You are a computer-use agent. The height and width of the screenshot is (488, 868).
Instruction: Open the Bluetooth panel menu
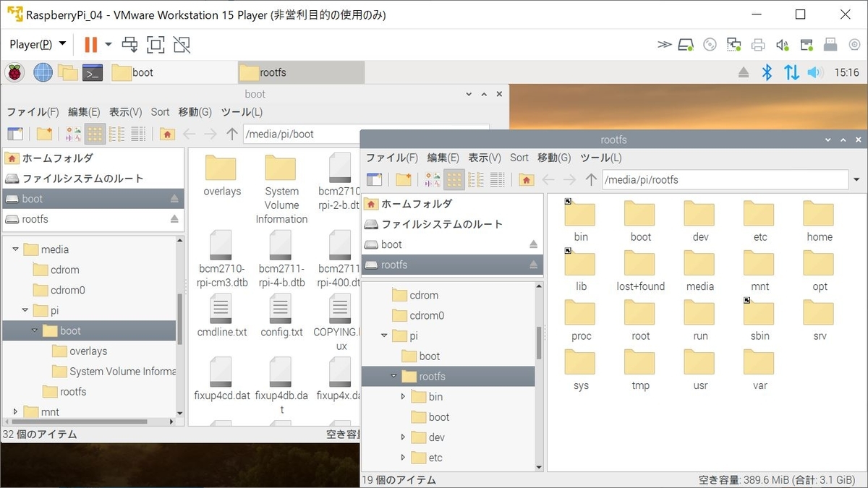[767, 72]
